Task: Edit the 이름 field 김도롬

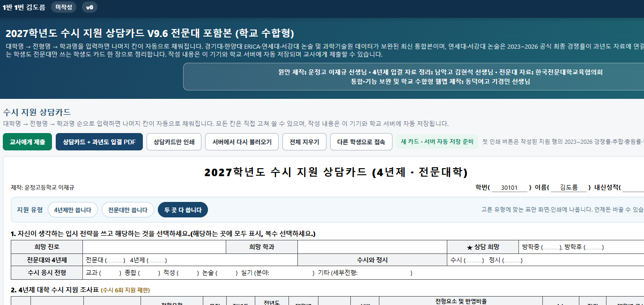Action: (568, 187)
